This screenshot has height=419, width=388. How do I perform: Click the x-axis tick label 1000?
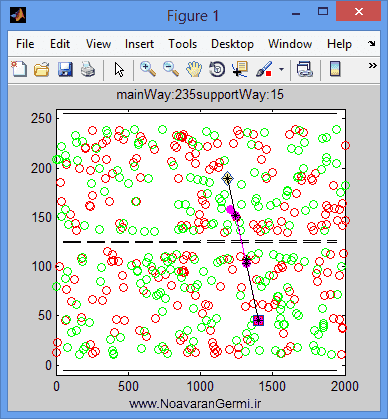coord(200,386)
